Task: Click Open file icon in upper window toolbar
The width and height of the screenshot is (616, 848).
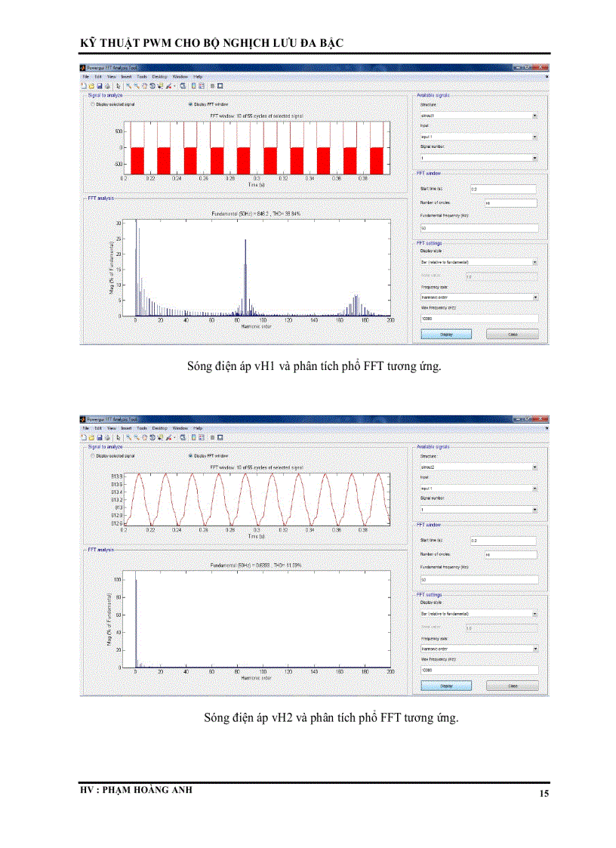Action: point(91,85)
